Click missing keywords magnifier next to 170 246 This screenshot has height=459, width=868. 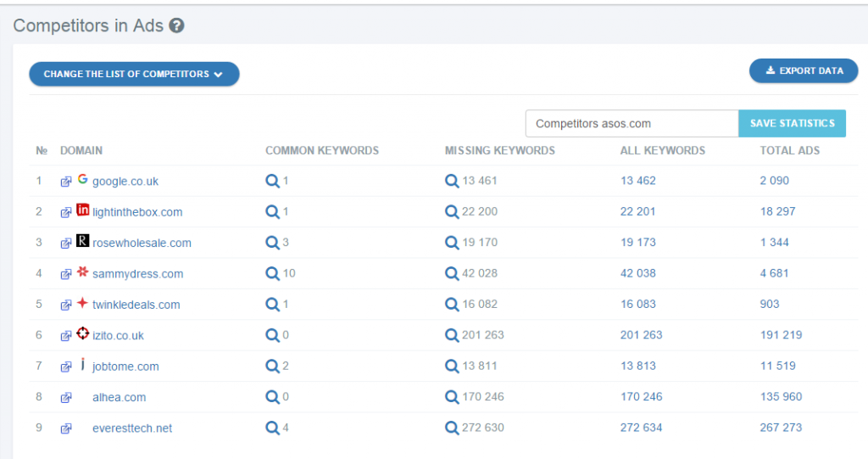pyautogui.click(x=452, y=397)
